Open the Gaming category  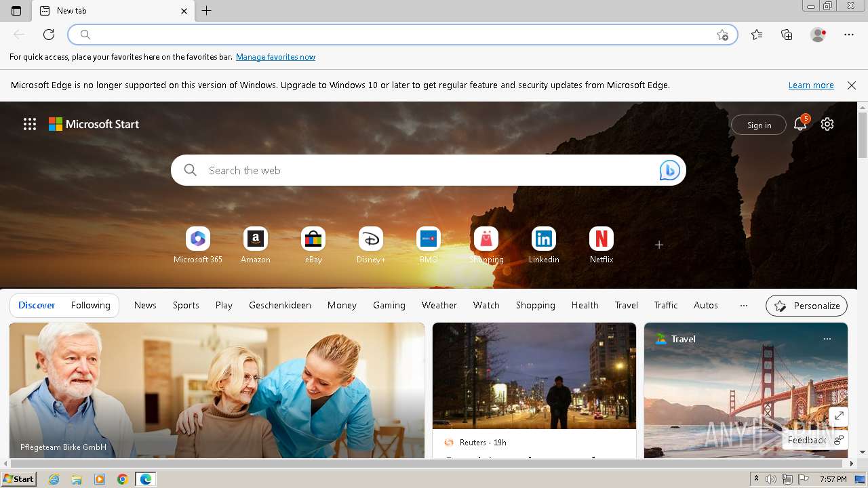(389, 306)
